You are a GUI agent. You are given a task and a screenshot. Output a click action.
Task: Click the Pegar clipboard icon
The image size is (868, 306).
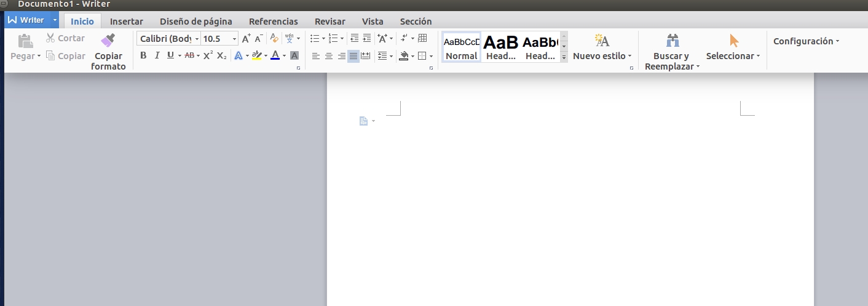[x=25, y=41]
